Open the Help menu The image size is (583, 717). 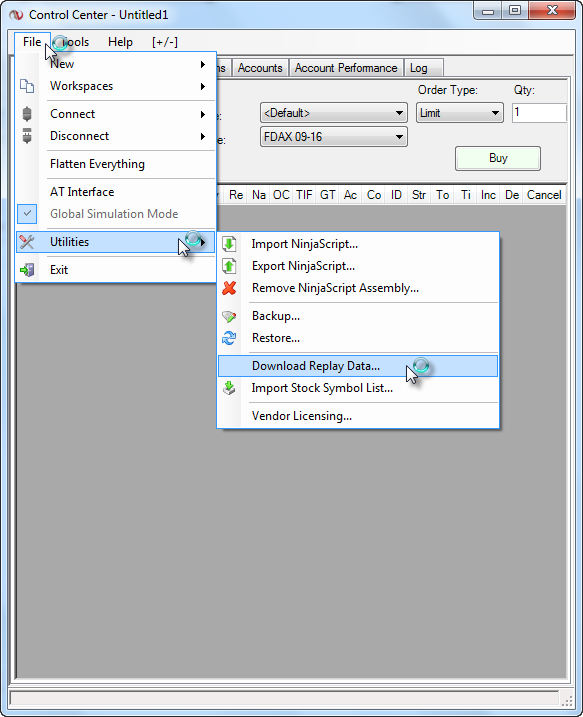(120, 42)
